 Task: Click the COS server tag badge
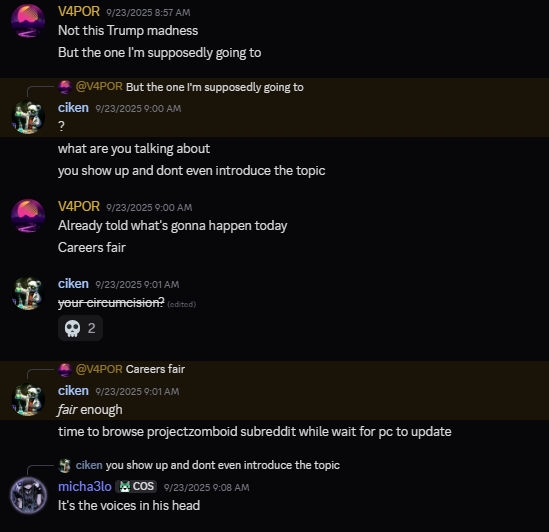[137, 486]
